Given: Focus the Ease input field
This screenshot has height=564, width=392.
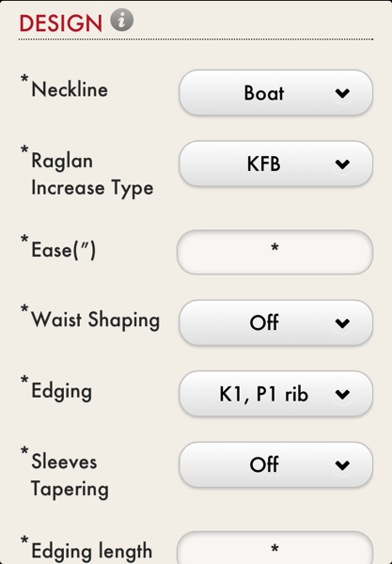Looking at the screenshot, I should pyautogui.click(x=274, y=252).
